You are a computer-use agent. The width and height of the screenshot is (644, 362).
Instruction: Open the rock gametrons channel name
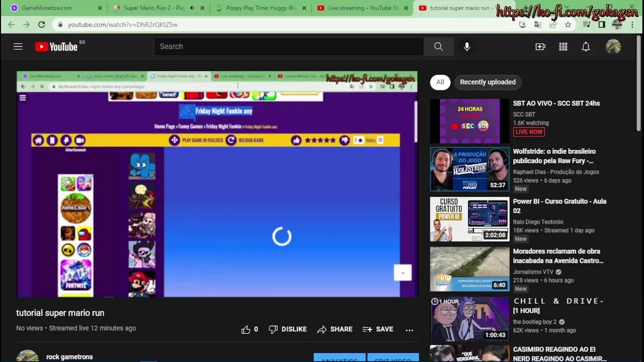[x=69, y=357]
